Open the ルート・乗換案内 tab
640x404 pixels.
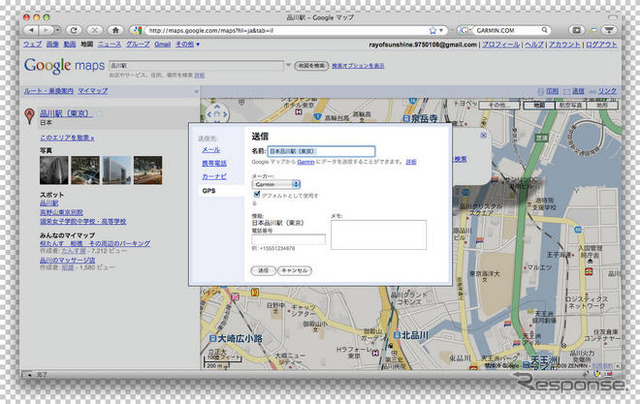pos(49,91)
